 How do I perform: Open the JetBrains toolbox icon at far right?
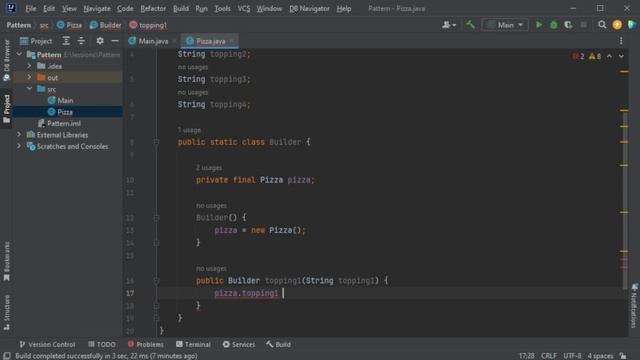click(632, 25)
